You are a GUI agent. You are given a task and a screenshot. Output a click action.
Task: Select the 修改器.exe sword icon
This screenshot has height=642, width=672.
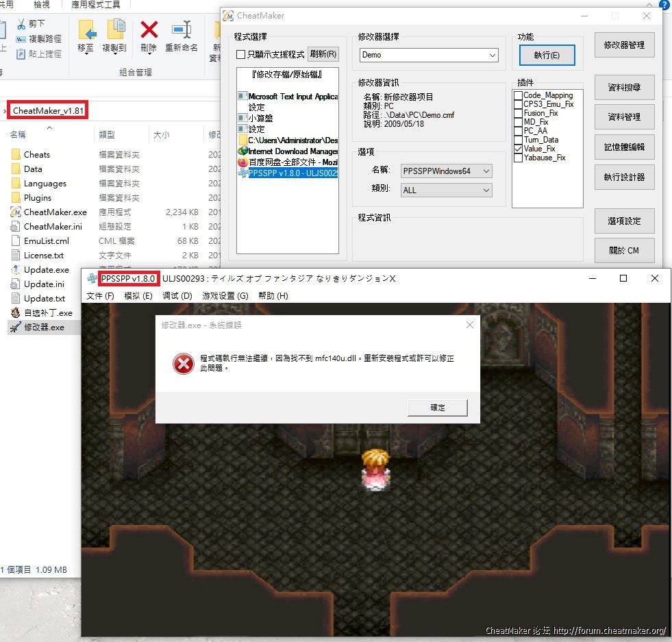(16, 328)
